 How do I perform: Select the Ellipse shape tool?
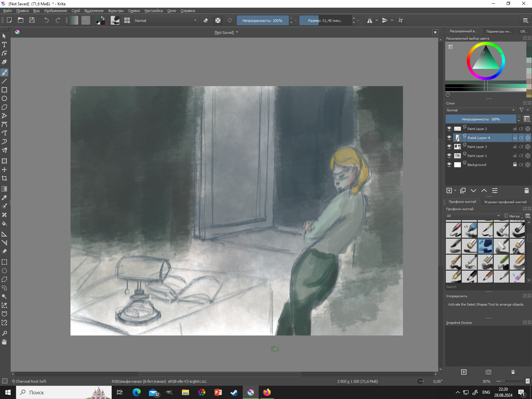click(x=4, y=98)
